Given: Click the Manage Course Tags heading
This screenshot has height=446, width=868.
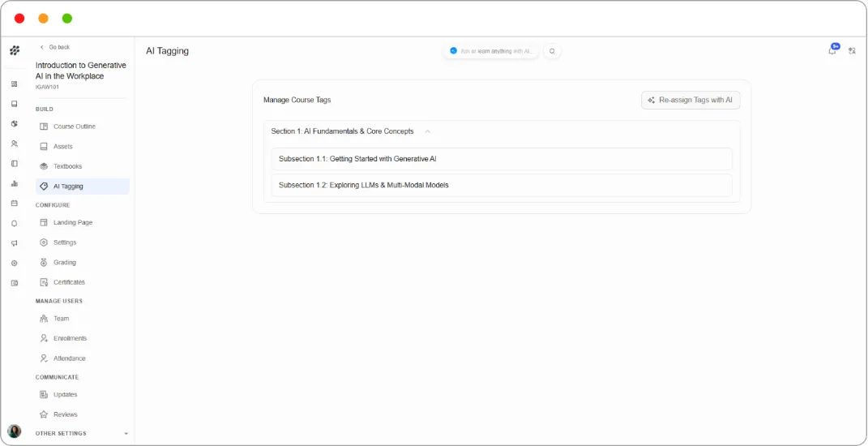Looking at the screenshot, I should click(297, 100).
